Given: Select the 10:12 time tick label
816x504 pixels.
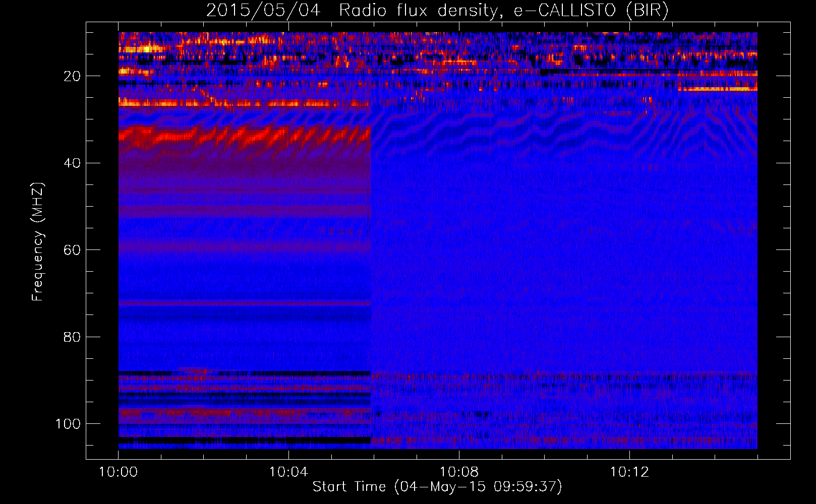Looking at the screenshot, I should pos(629,472).
